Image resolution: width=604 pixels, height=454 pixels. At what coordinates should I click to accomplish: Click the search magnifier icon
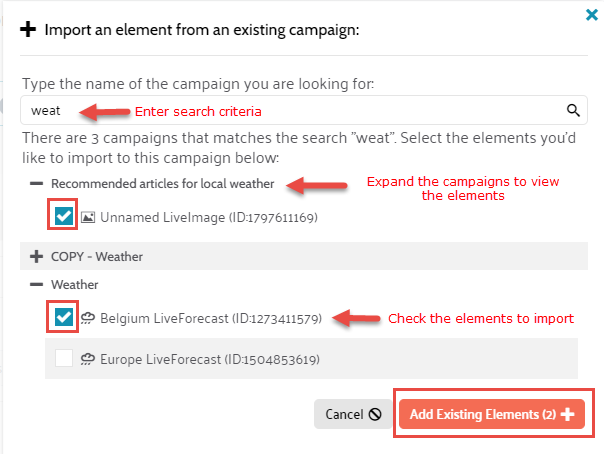click(574, 110)
